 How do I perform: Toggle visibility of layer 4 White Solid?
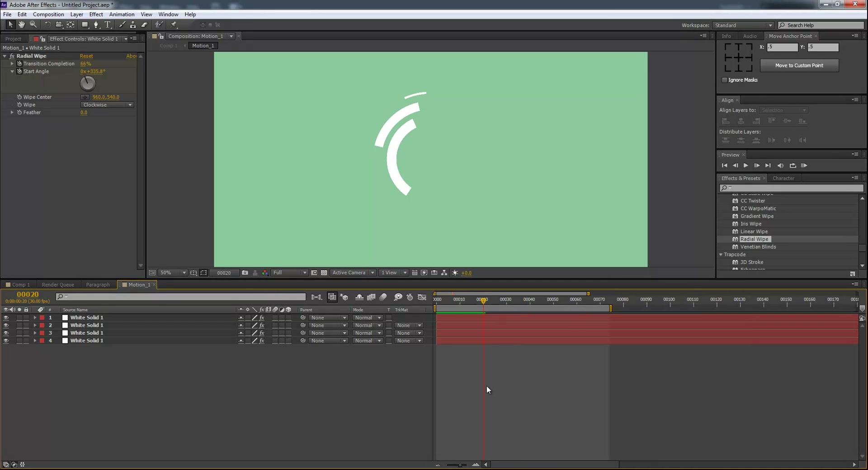[x=6, y=341]
